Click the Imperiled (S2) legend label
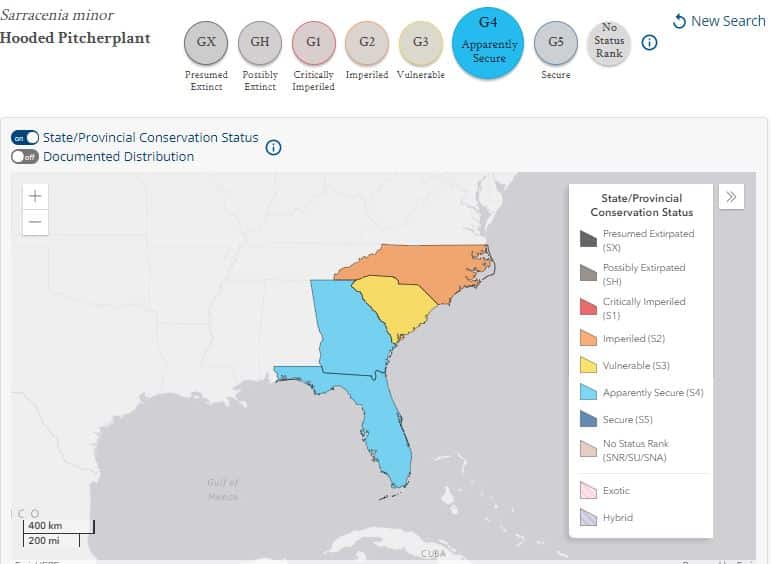The width and height of the screenshot is (771, 564). [x=634, y=338]
